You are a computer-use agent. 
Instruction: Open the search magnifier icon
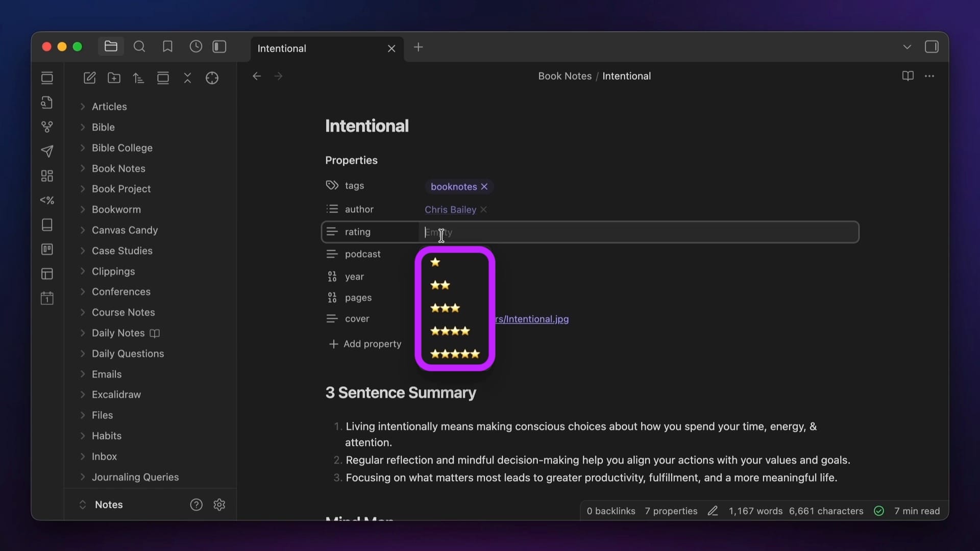click(x=139, y=47)
